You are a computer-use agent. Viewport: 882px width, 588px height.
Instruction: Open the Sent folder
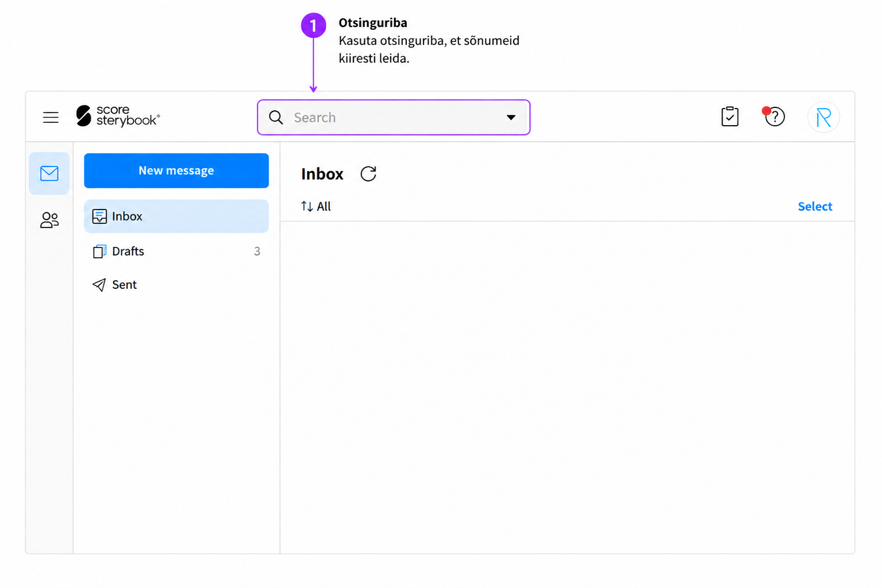176,285
